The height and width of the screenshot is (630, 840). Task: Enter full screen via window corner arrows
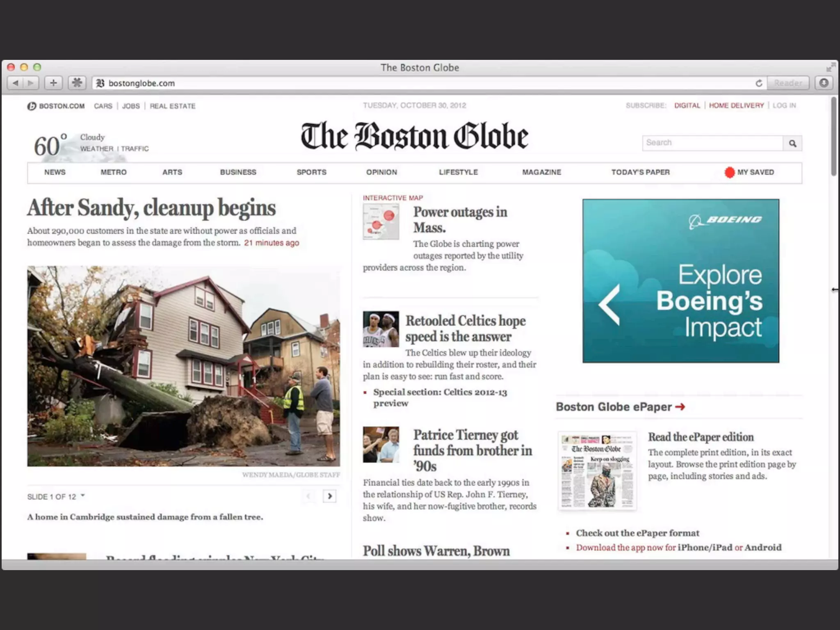click(x=831, y=67)
